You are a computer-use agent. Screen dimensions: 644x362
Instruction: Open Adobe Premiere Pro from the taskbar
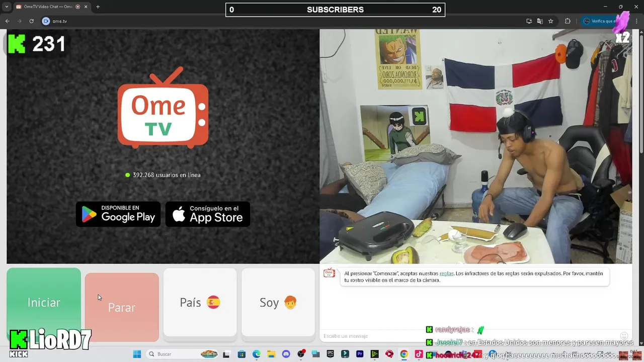coord(360,354)
